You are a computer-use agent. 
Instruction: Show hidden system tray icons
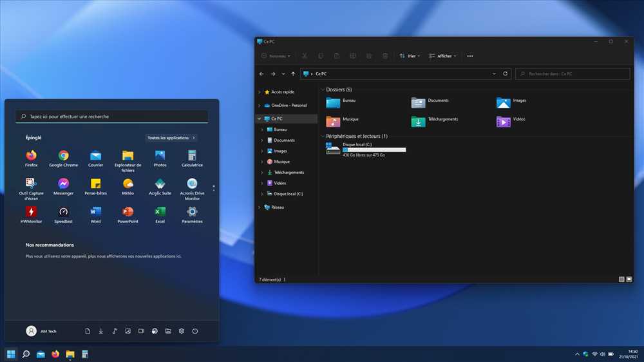click(x=577, y=354)
